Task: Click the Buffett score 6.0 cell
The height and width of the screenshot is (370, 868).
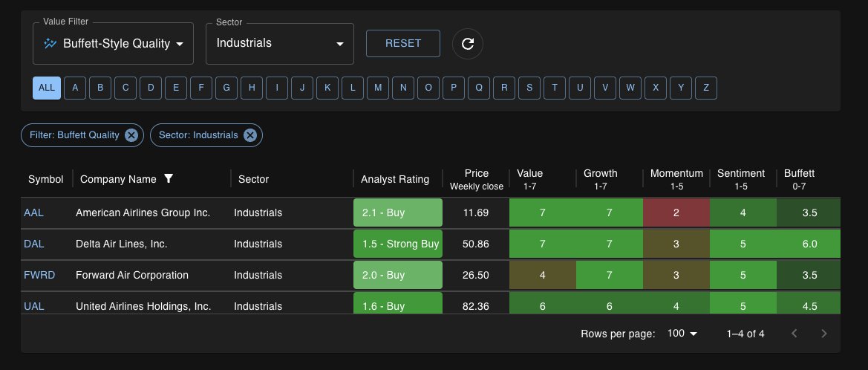Action: 809,244
